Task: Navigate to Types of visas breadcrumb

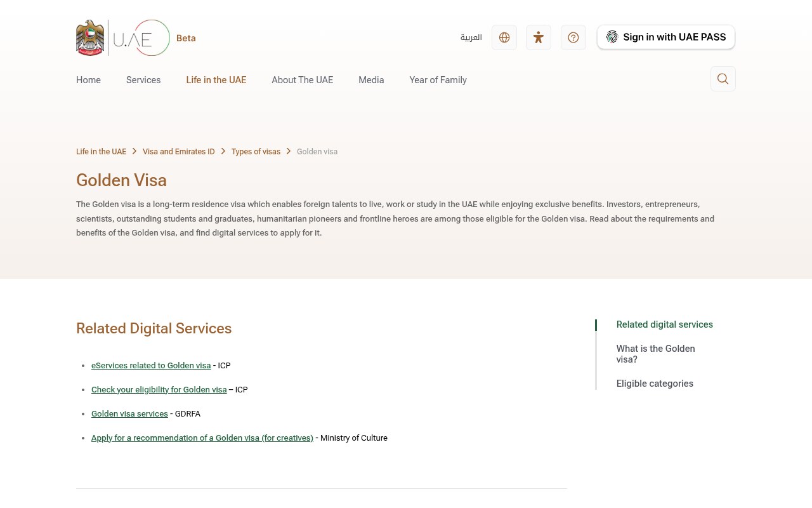Action: pos(256,152)
